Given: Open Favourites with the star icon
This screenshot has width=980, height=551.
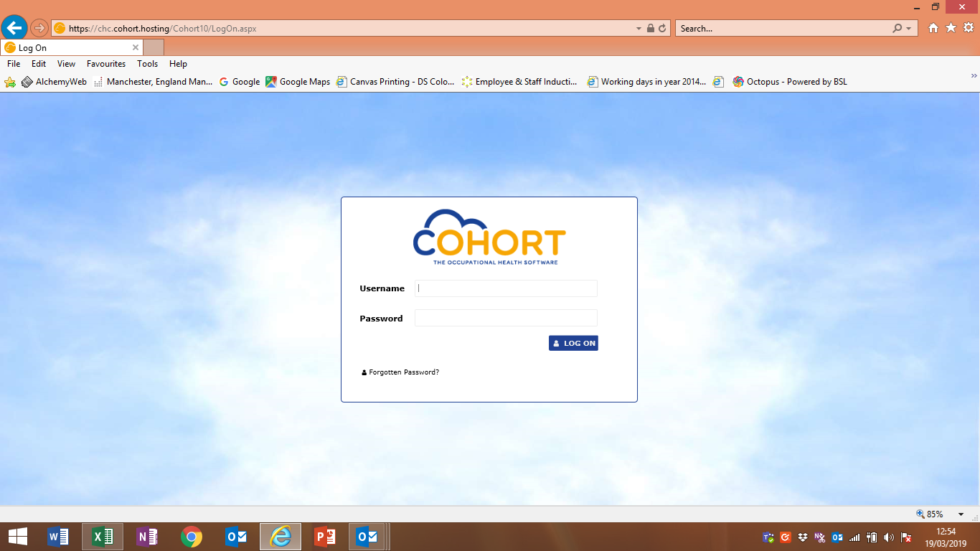Looking at the screenshot, I should click(951, 28).
